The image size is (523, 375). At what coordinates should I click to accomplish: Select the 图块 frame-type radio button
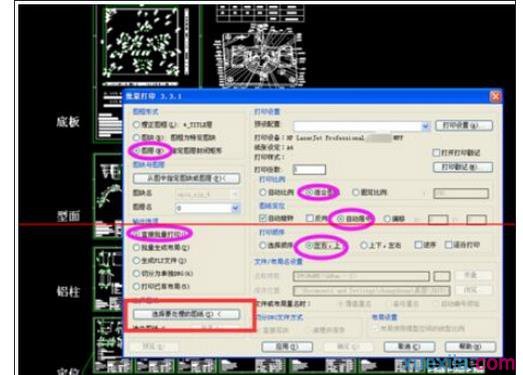tap(136, 137)
